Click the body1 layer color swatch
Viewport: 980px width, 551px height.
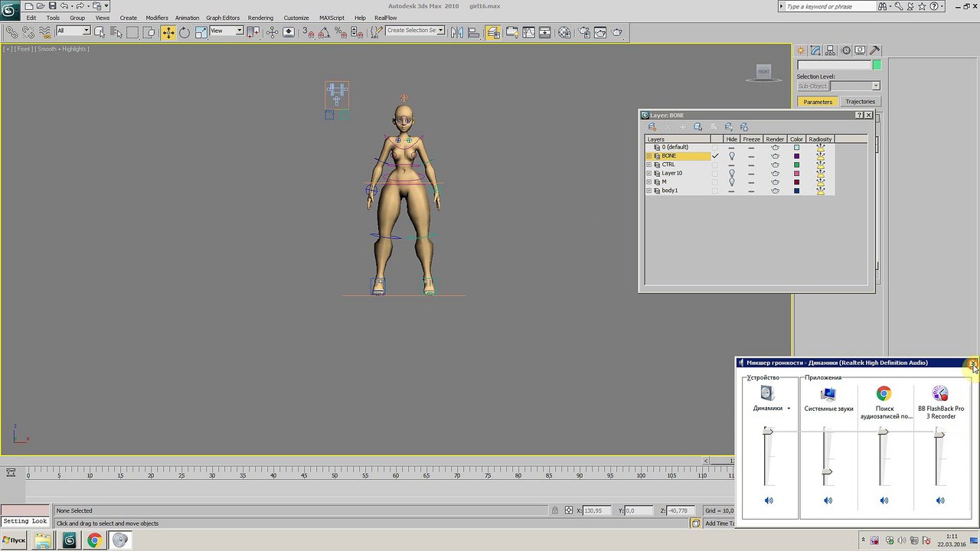[x=796, y=191]
